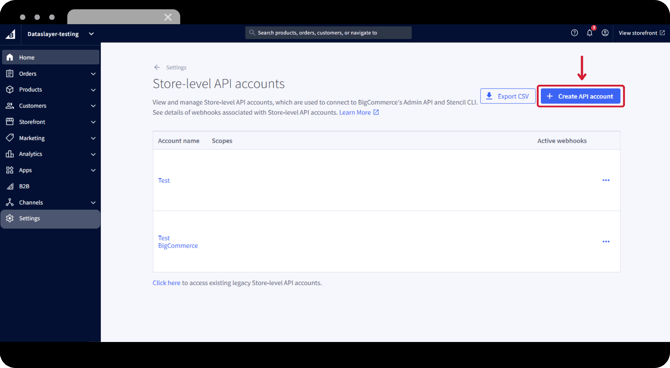The image size is (670, 368).
Task: Expand the Apps chevron
Action: click(x=93, y=171)
